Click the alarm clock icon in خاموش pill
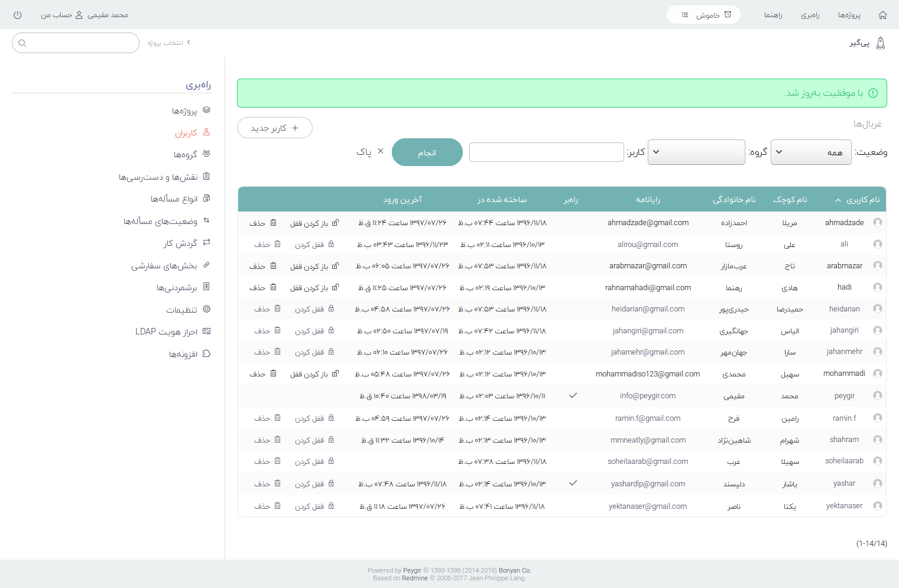899x588 pixels. (728, 15)
